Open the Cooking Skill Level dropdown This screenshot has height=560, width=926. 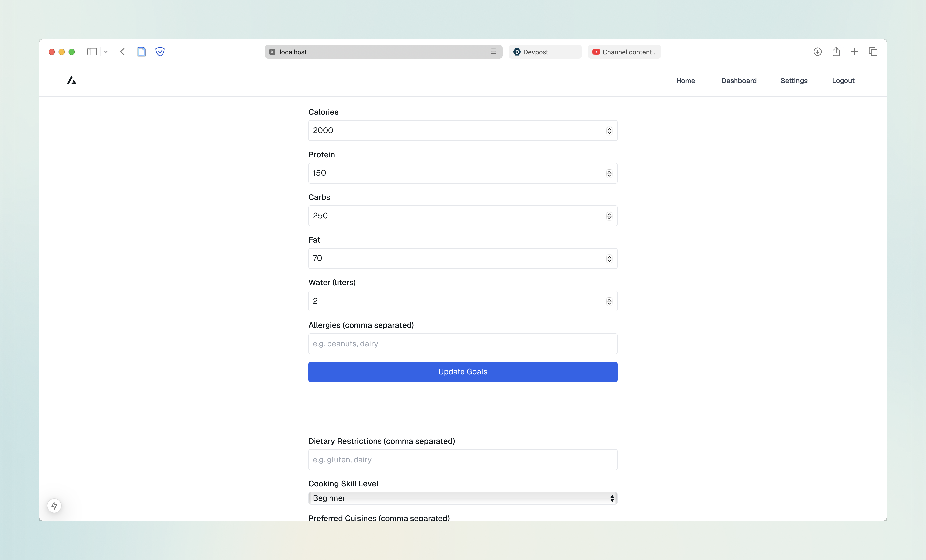click(463, 498)
